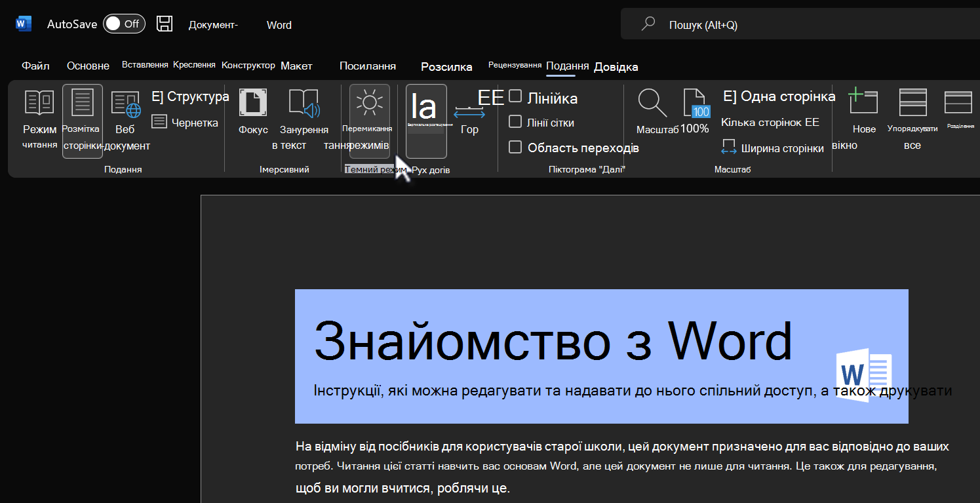Switch to Веб-документ view
Image resolution: width=980 pixels, height=503 pixels.
[x=125, y=121]
